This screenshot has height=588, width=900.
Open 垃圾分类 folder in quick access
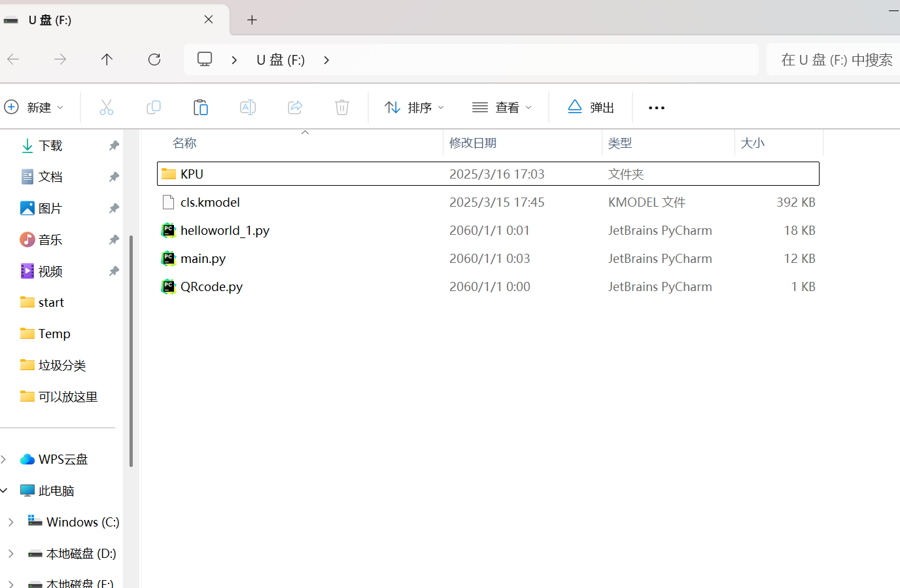click(62, 365)
